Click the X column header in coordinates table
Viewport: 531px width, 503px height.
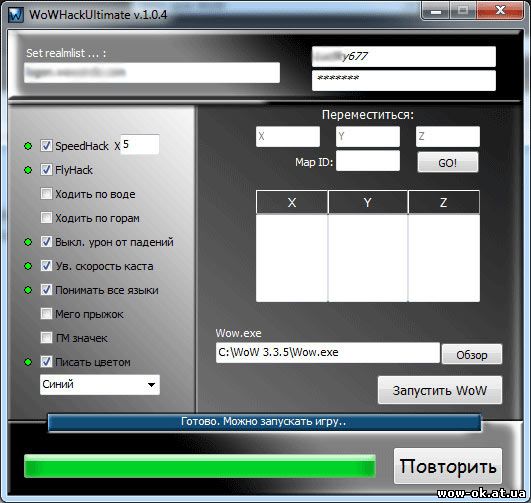(292, 202)
